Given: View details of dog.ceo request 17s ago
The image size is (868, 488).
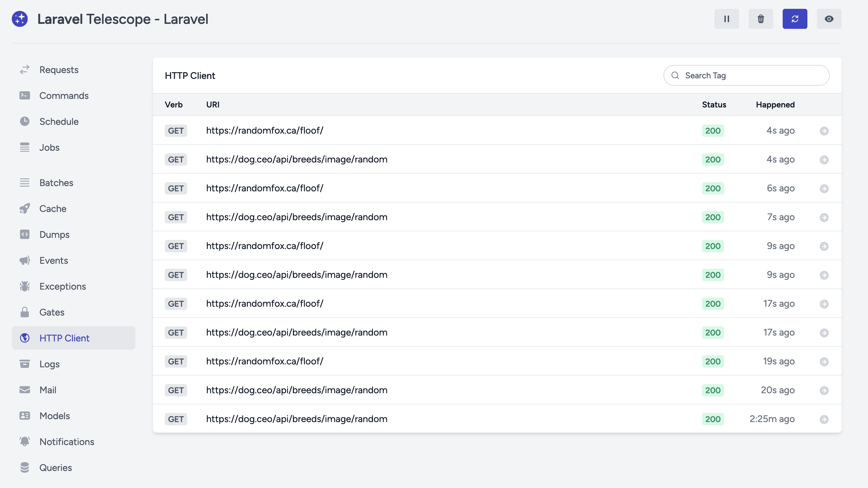Looking at the screenshot, I should (824, 333).
